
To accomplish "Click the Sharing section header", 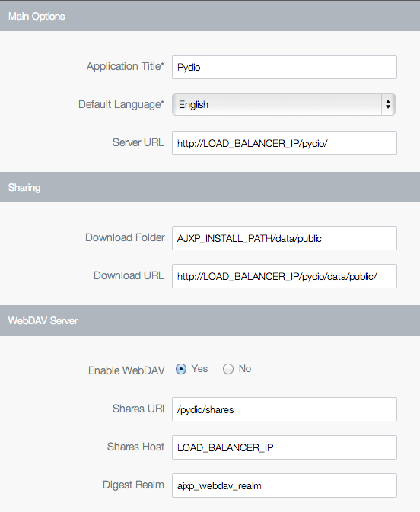I will 210,187.
